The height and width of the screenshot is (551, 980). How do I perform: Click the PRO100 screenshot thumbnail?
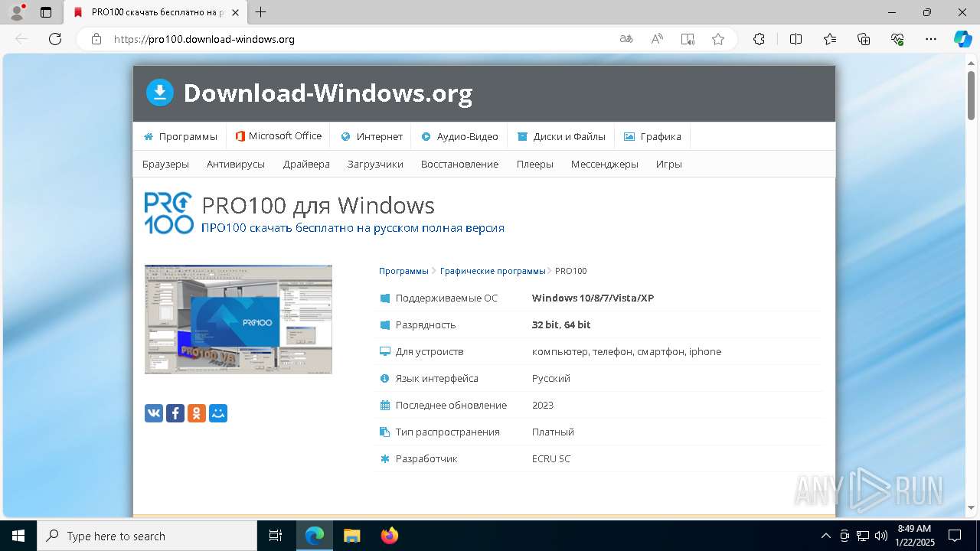coord(238,319)
